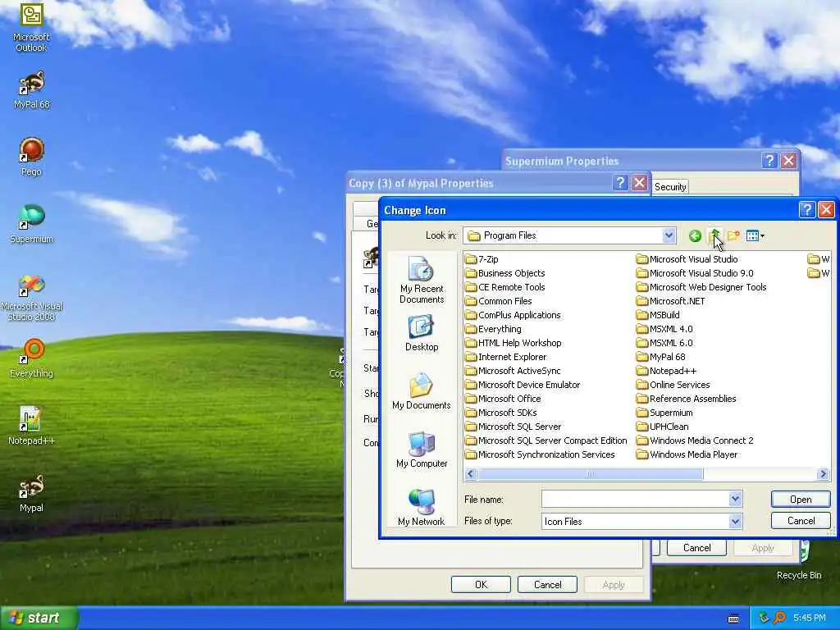The image size is (840, 630).
Task: Click Cancel in Supermium Properties window
Action: 696,547
